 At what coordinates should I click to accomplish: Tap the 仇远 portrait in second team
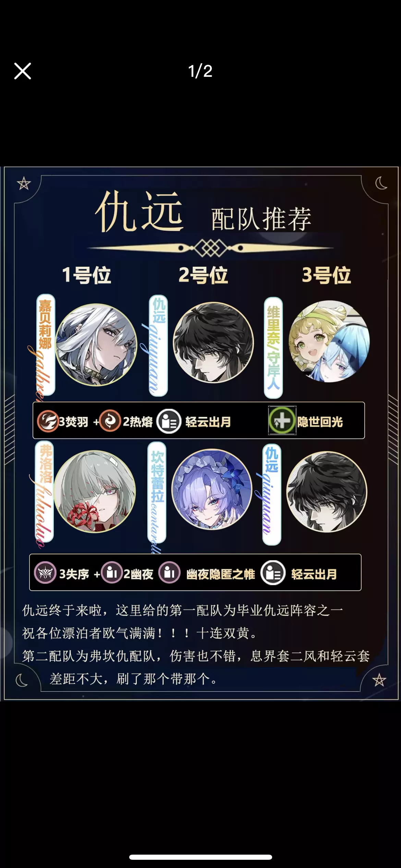coord(327,492)
